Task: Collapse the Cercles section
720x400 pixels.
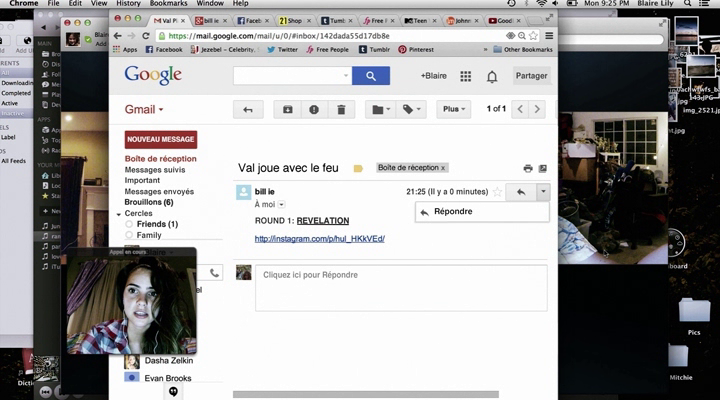Action: coord(118,214)
